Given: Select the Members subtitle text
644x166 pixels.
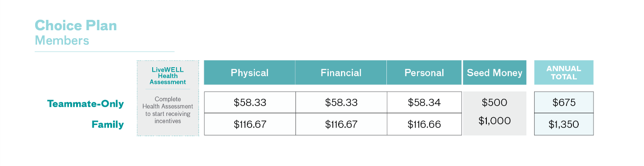Looking at the screenshot, I should point(62,41).
